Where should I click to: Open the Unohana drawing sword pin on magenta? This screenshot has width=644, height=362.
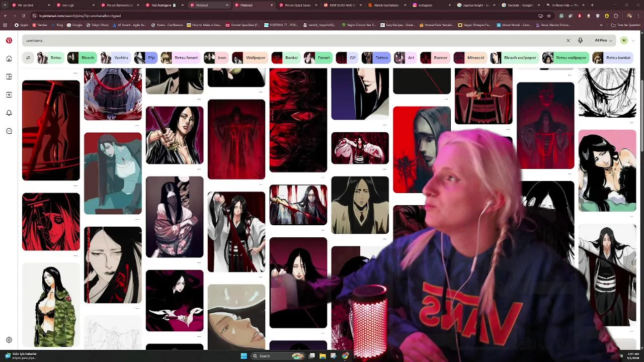click(x=175, y=135)
